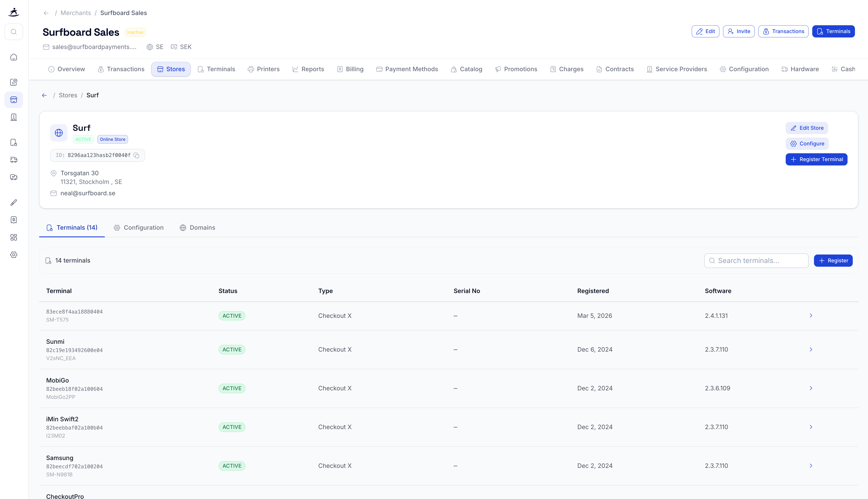Click the home icon in sidebar
Viewport: 868px width, 499px height.
[14, 57]
